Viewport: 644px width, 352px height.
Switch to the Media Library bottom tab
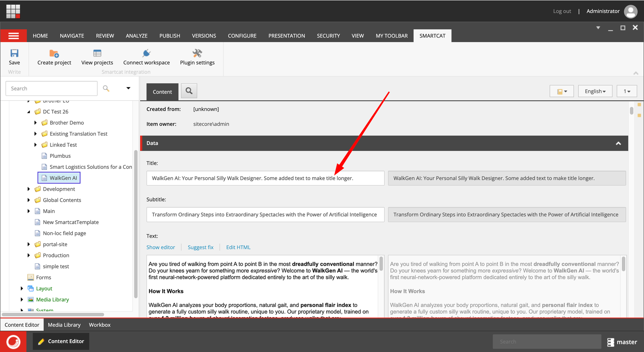[64, 325]
